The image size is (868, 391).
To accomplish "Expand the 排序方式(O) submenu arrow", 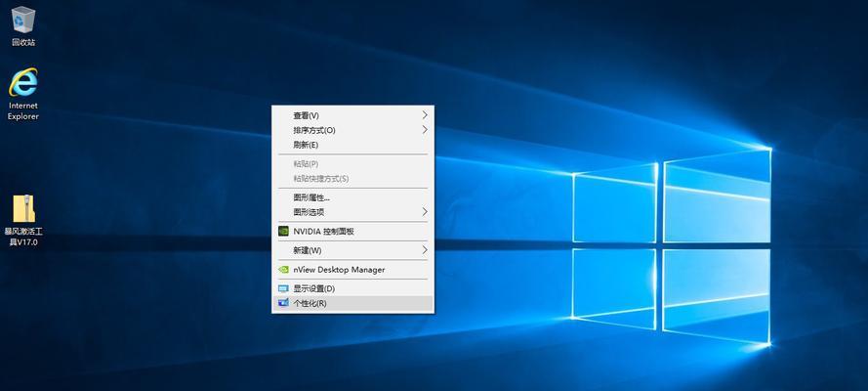I will tap(425, 130).
